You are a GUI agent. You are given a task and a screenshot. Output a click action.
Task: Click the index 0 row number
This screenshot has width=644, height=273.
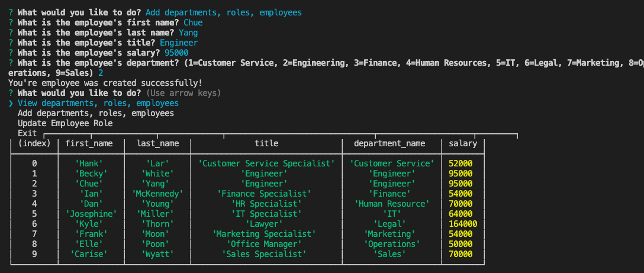click(x=34, y=163)
